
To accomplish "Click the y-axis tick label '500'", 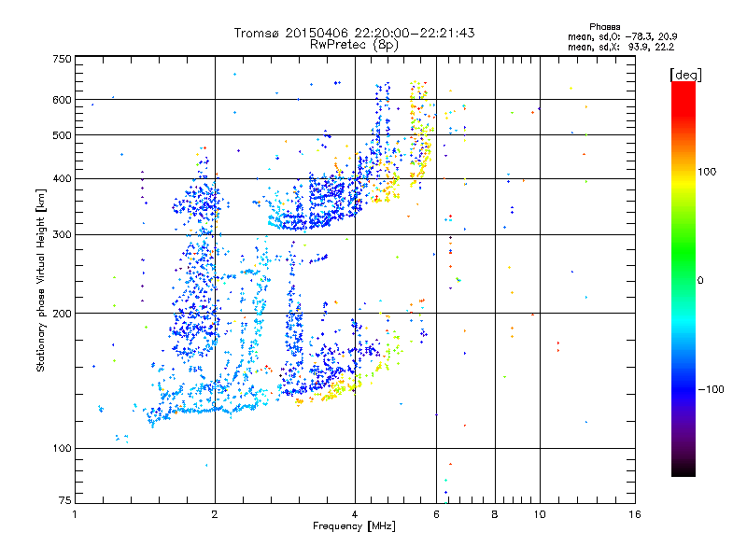I will point(63,135).
